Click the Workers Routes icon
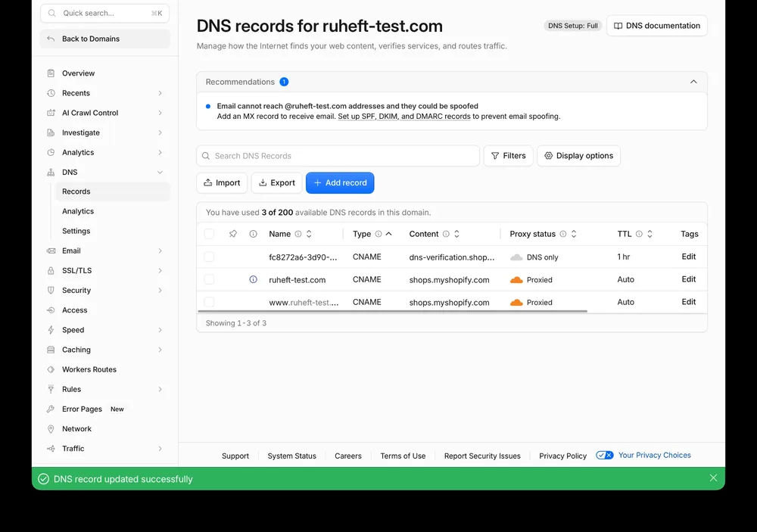This screenshot has height=532, width=757. click(x=51, y=370)
